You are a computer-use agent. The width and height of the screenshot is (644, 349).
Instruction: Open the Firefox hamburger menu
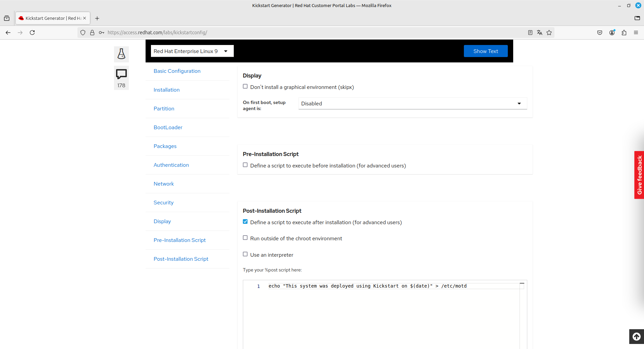click(636, 33)
